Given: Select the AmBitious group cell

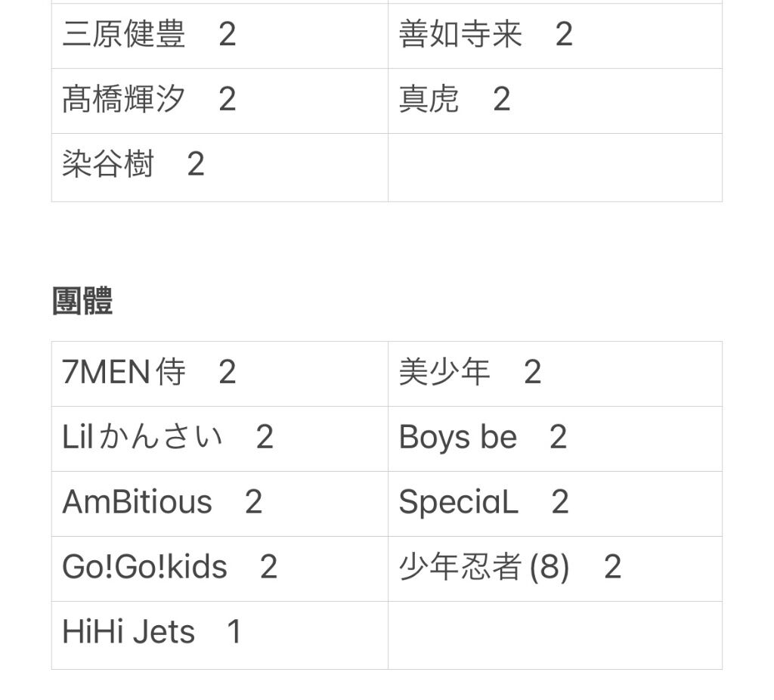Looking at the screenshot, I should pyautogui.click(x=220, y=503).
